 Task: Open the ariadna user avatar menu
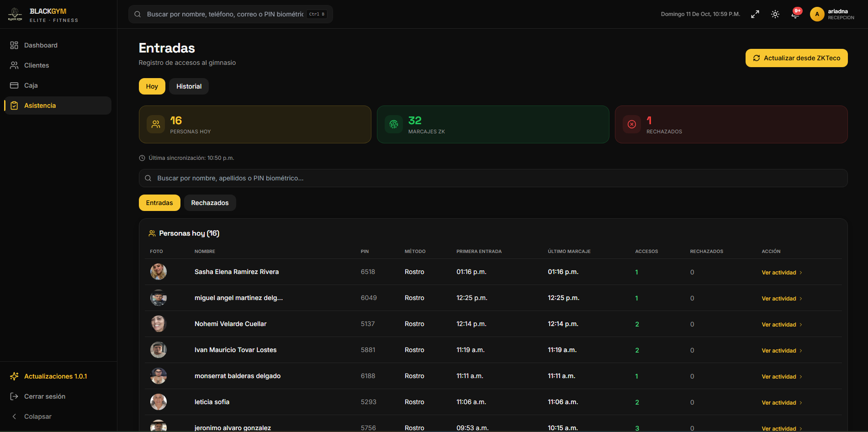[x=817, y=14]
